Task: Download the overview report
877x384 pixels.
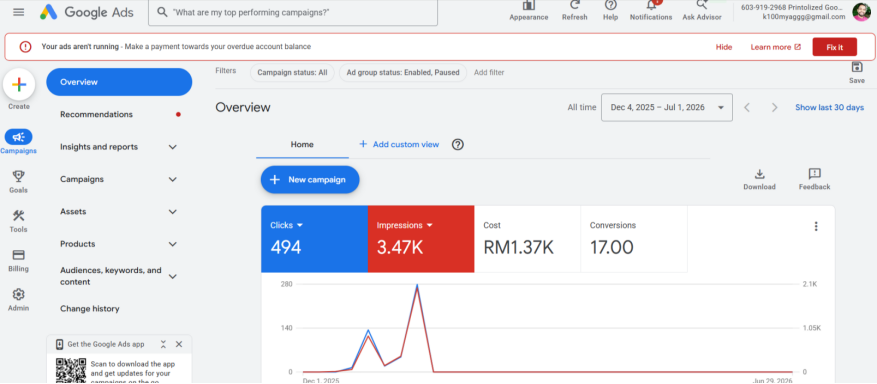Action: click(759, 179)
